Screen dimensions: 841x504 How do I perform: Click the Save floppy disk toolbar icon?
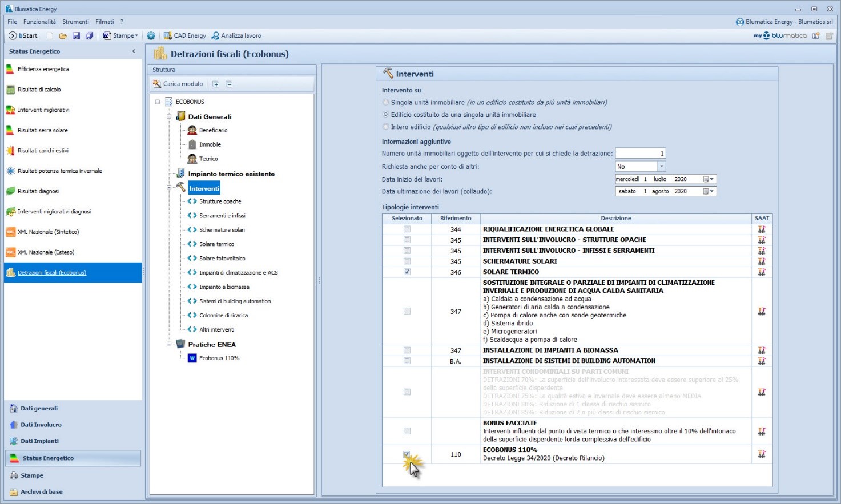[x=76, y=35]
